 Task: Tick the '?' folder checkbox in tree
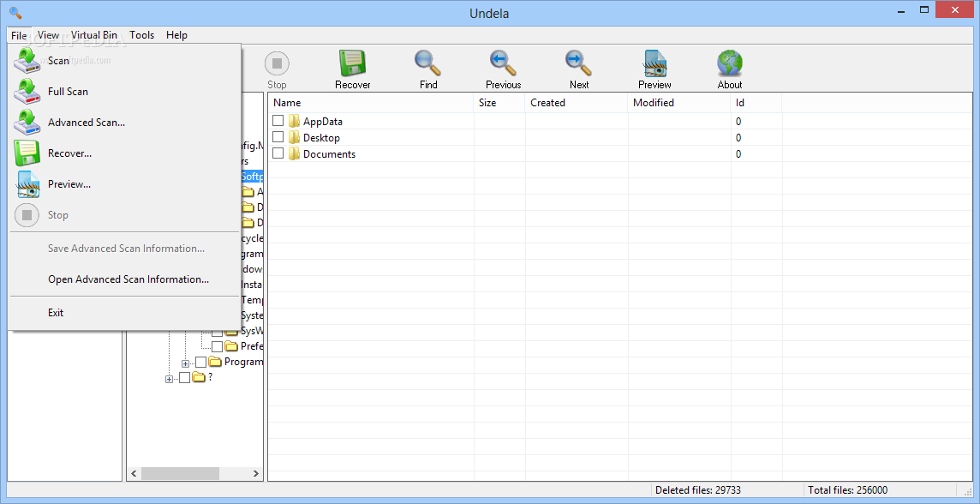184,377
